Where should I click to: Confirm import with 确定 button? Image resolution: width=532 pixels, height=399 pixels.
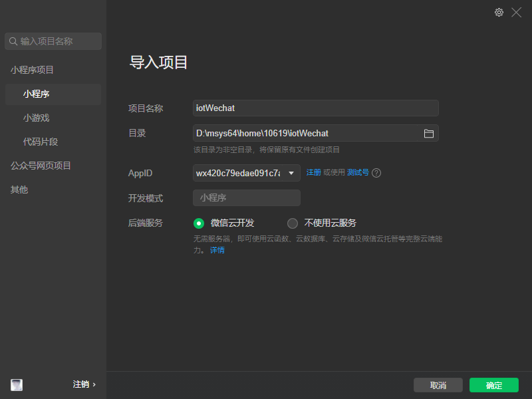494,385
